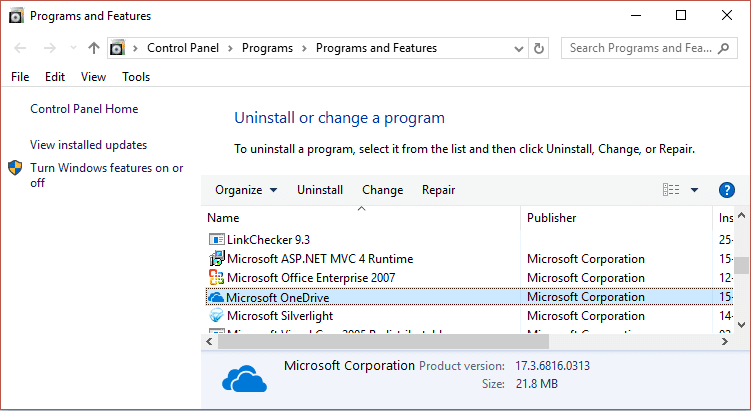Select LinkChecker 9.3 row
751x411 pixels.
click(x=469, y=240)
